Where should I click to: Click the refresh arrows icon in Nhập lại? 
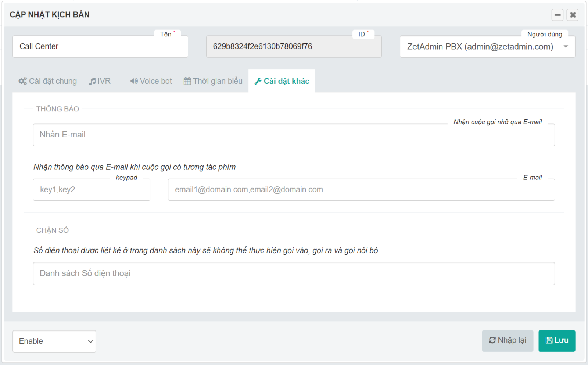click(x=492, y=340)
